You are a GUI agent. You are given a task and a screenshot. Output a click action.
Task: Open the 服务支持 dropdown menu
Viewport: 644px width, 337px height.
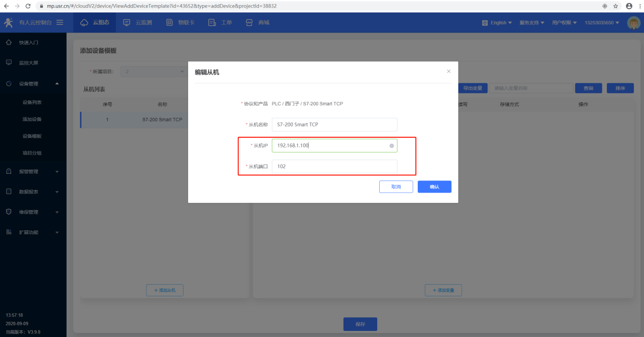pos(532,23)
